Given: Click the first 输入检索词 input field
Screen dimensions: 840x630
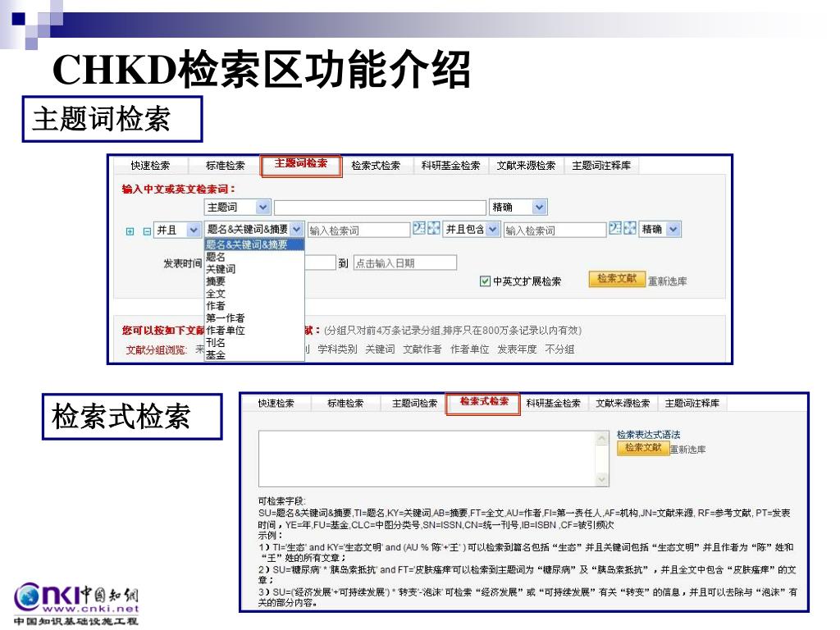Looking at the screenshot, I should [359, 231].
